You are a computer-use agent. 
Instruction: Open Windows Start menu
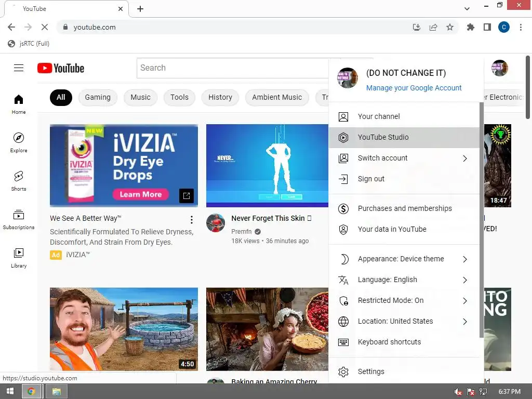[x=10, y=391]
